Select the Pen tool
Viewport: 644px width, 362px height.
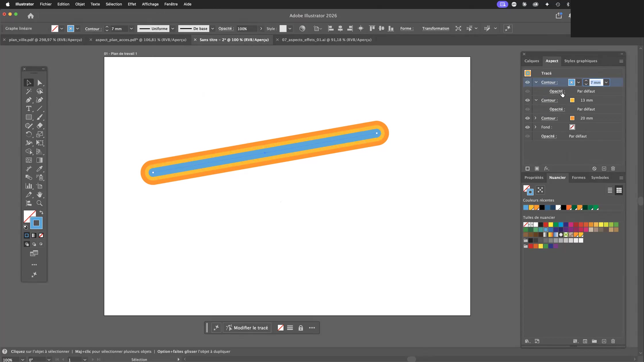29,100
